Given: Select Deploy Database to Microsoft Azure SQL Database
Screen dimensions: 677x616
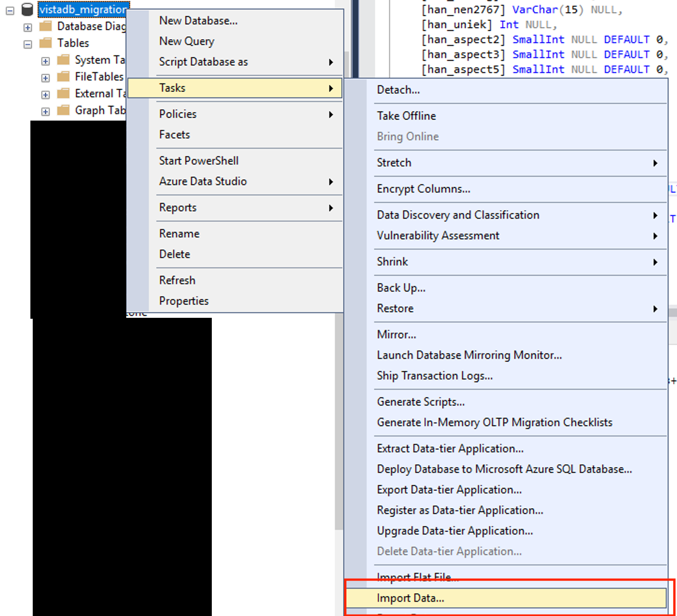Looking at the screenshot, I should (504, 469).
